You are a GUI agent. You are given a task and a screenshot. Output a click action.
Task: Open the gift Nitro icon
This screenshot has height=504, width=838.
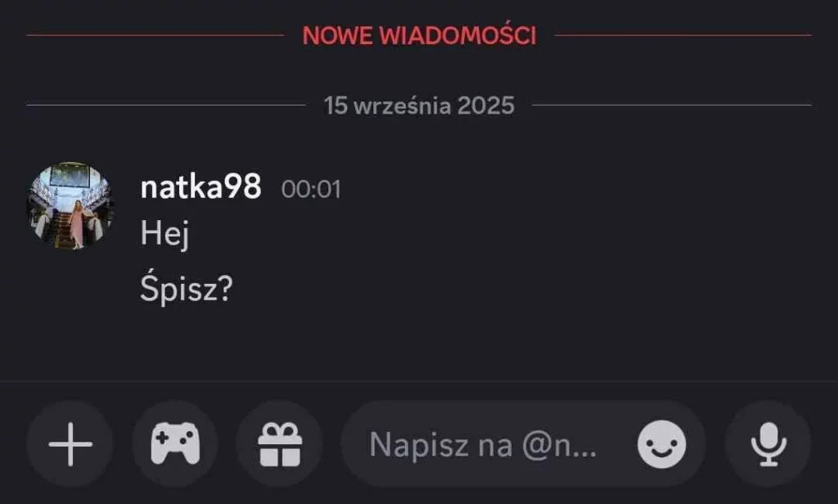pyautogui.click(x=280, y=443)
